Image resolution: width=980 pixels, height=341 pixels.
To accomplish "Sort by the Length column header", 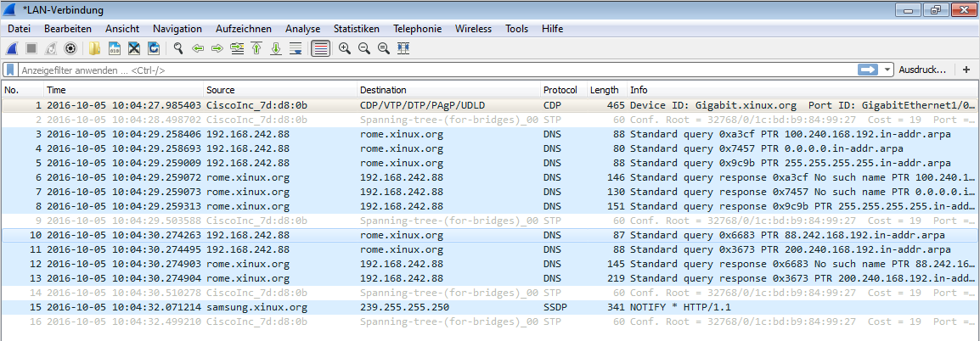I will pyautogui.click(x=607, y=90).
